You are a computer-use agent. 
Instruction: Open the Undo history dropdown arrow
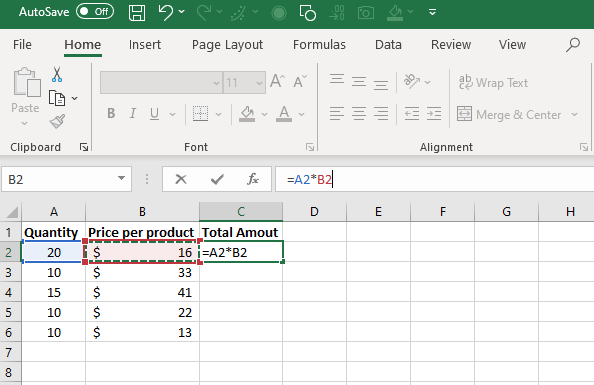181,12
